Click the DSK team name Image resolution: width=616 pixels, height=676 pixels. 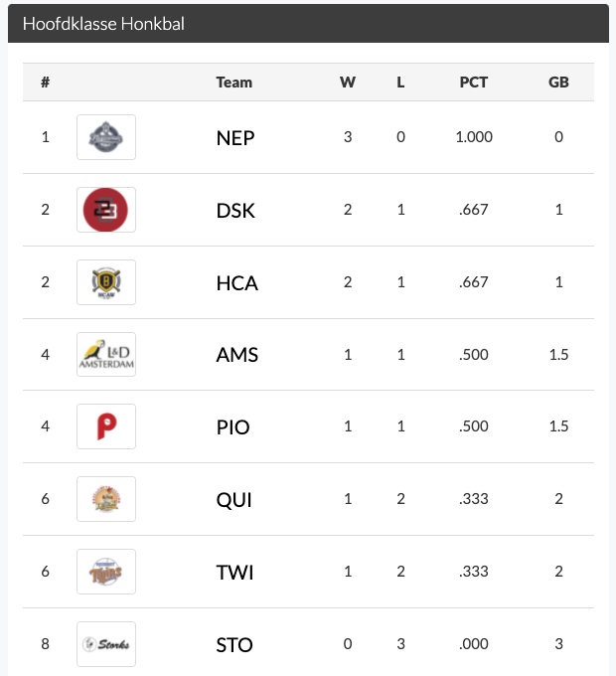(235, 210)
